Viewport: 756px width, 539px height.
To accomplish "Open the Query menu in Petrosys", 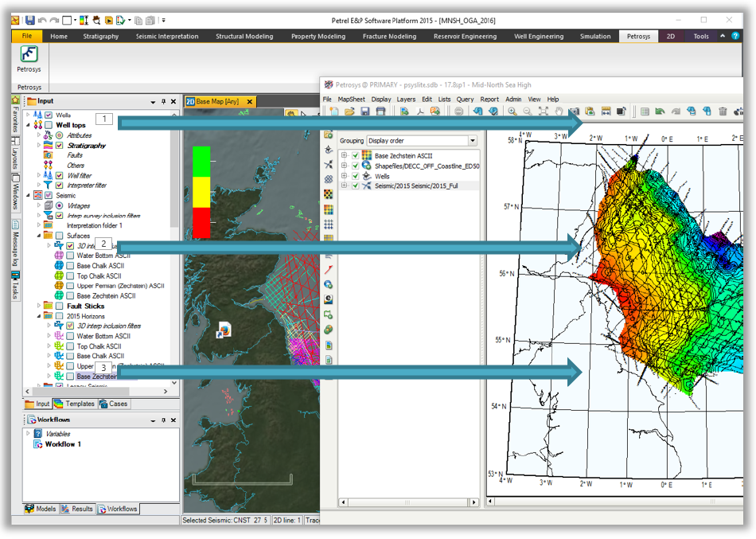I will tap(465, 99).
